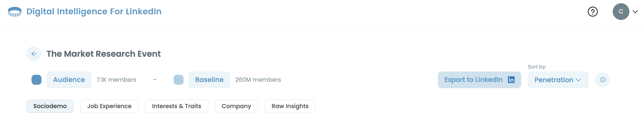Switch to the Company tab
Image resolution: width=644 pixels, height=119 pixels.
(x=236, y=106)
